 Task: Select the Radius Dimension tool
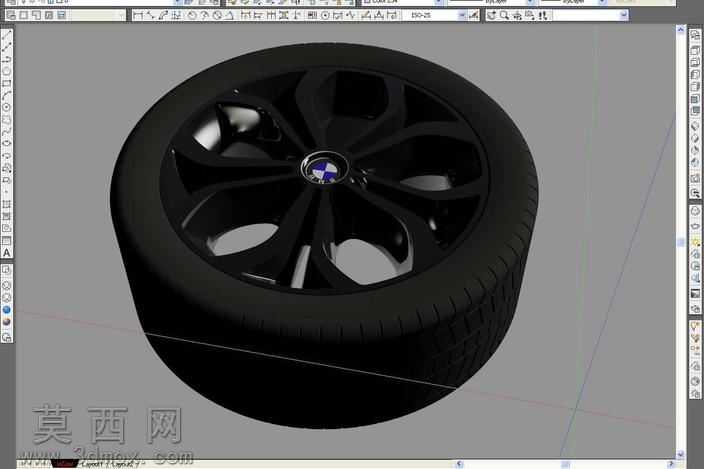[192, 16]
